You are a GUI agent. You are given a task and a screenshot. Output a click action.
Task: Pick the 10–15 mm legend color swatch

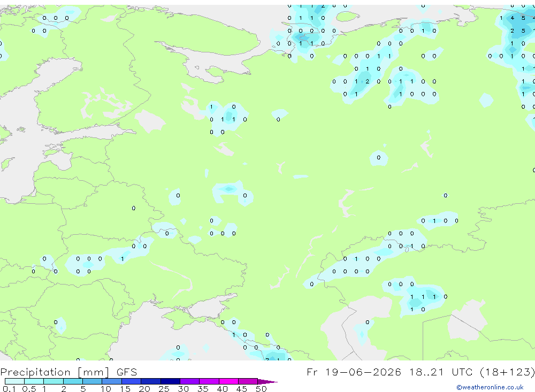(112, 381)
